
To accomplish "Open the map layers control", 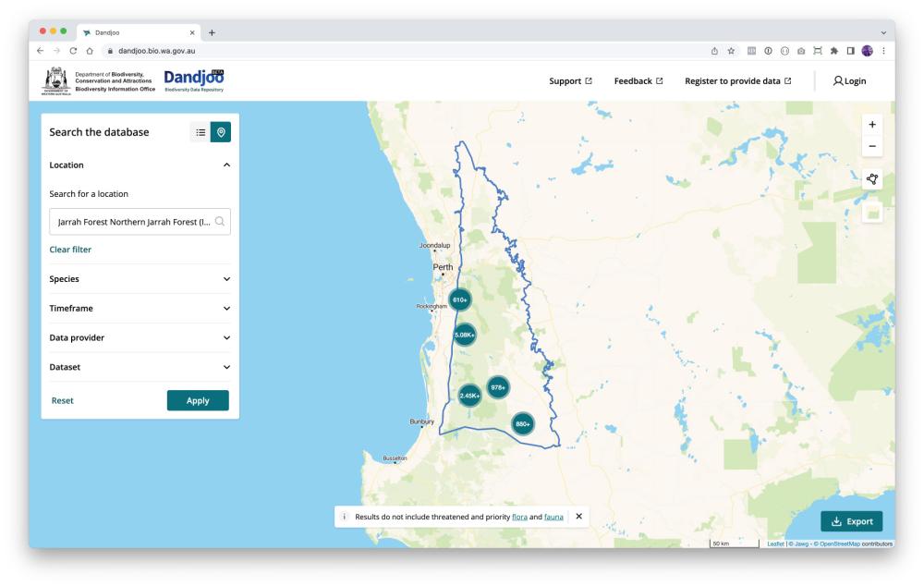I will click(872, 213).
